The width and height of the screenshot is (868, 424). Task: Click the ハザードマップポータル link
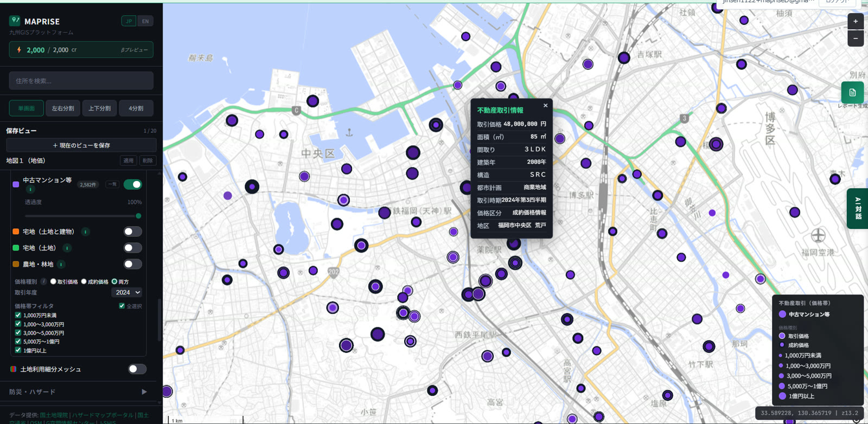click(x=103, y=415)
